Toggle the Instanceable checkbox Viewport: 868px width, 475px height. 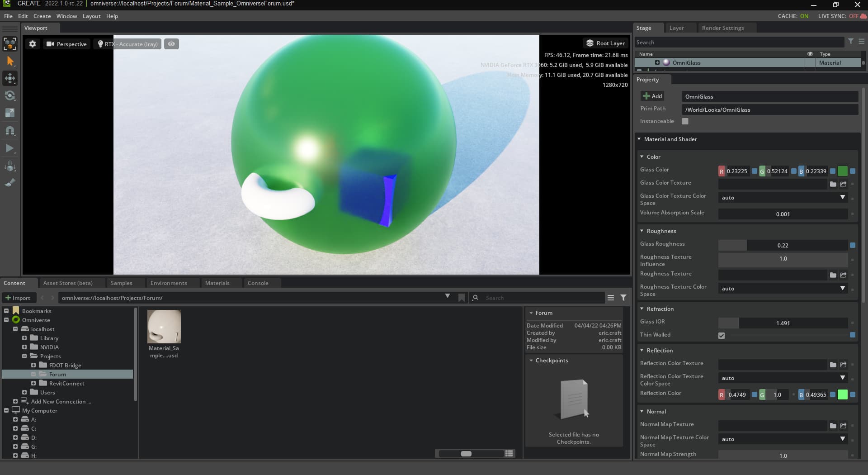pyautogui.click(x=685, y=121)
